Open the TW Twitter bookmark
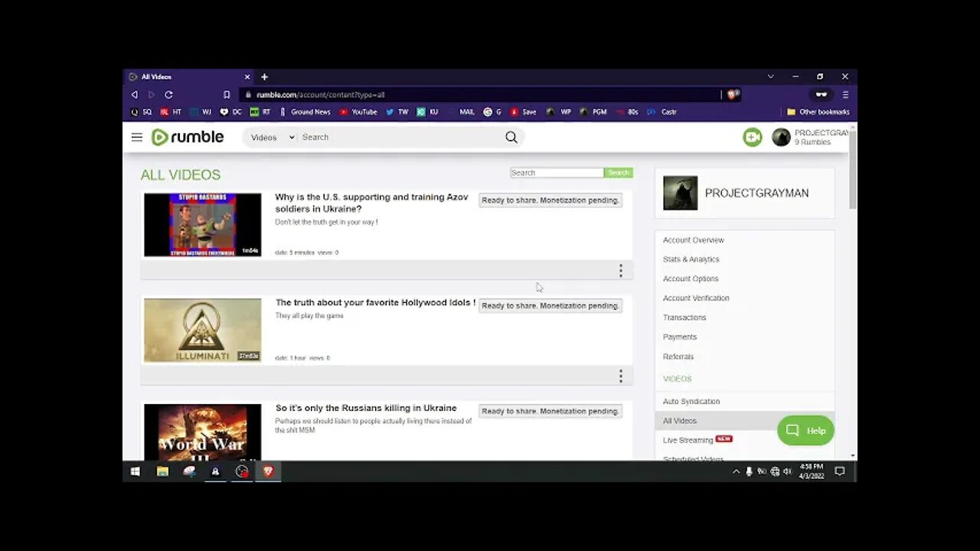 (x=397, y=112)
